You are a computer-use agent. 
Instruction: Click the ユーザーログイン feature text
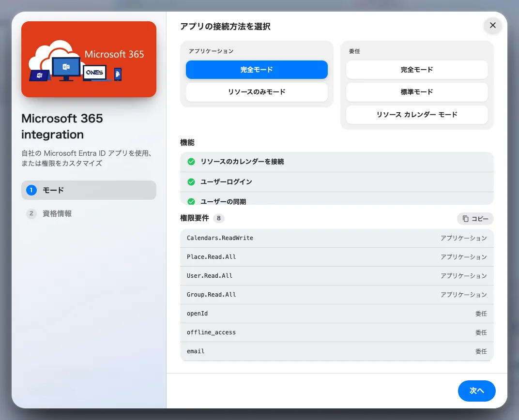coord(227,182)
